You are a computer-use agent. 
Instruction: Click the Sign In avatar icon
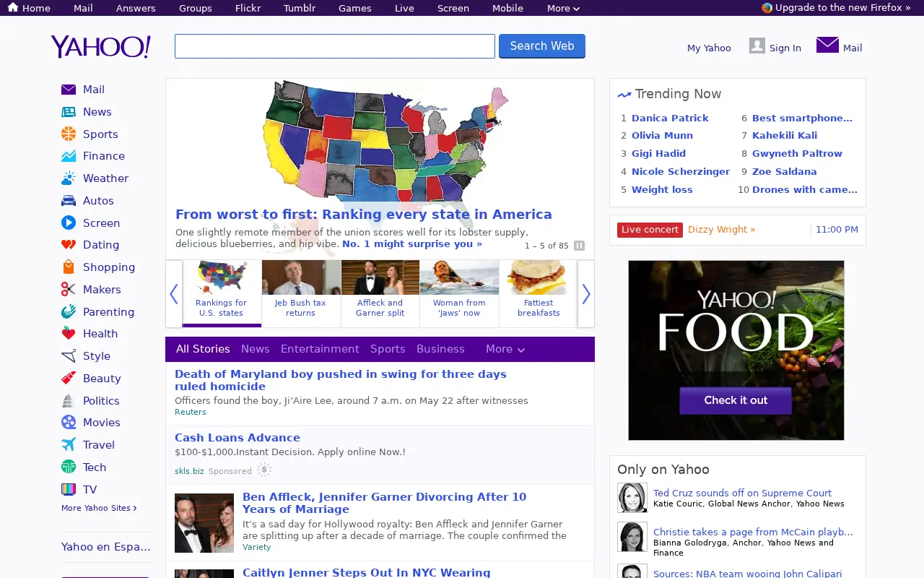pos(757,46)
